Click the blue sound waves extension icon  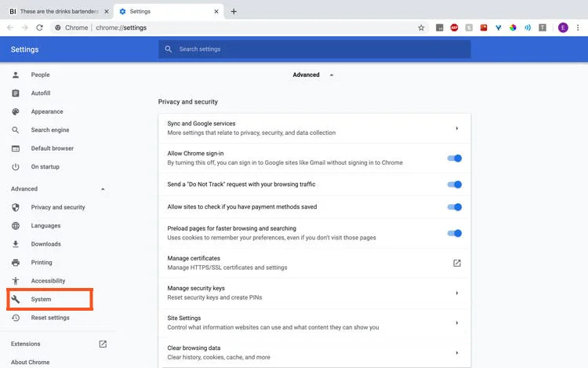(x=528, y=27)
